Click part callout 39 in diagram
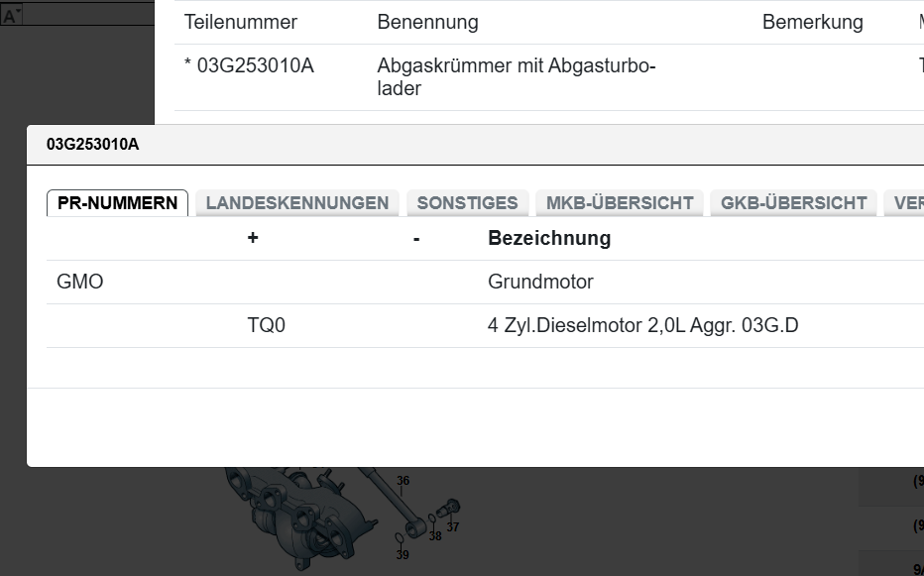Image resolution: width=924 pixels, height=576 pixels. [x=402, y=555]
